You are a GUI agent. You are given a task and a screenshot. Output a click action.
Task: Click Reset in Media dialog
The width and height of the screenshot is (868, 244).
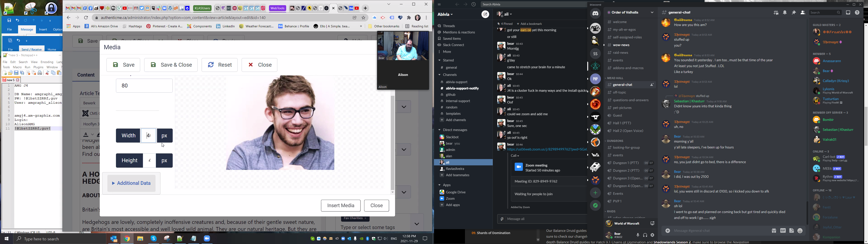(220, 65)
